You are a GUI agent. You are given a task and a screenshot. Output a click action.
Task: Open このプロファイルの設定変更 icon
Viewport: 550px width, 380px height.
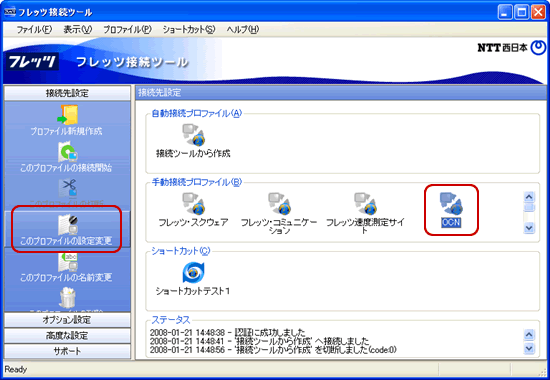[x=67, y=225]
